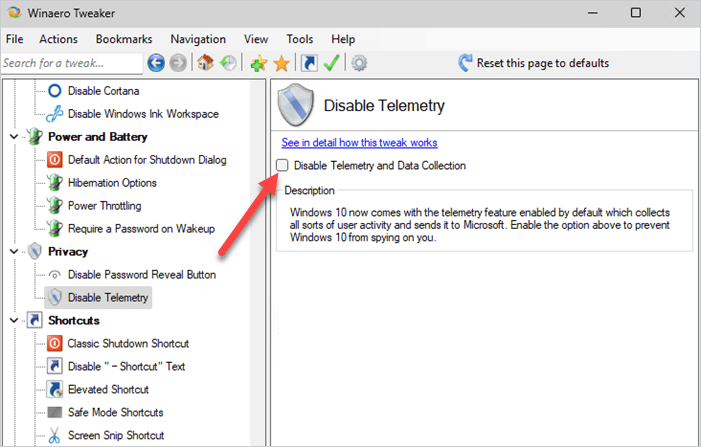
Task: Go to the Home page icon
Action: pos(205,63)
